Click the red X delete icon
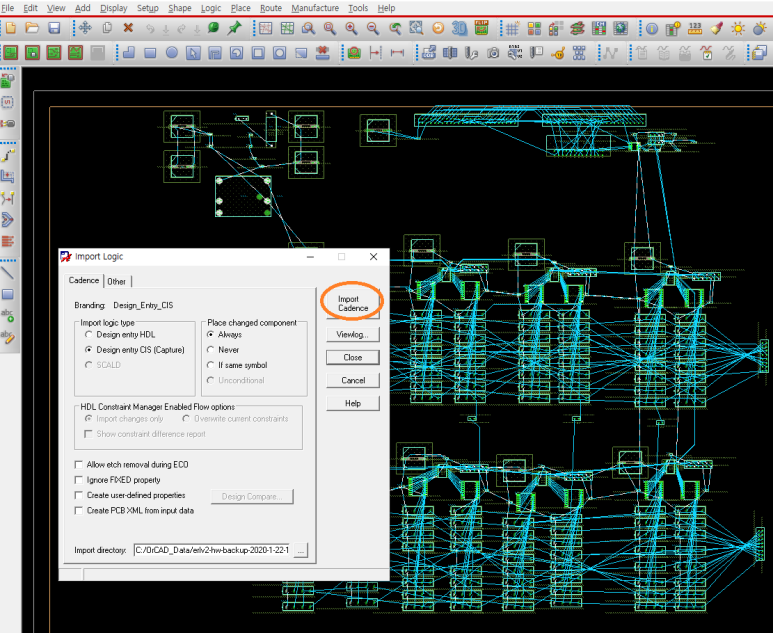This screenshot has width=773, height=633. coord(128,27)
